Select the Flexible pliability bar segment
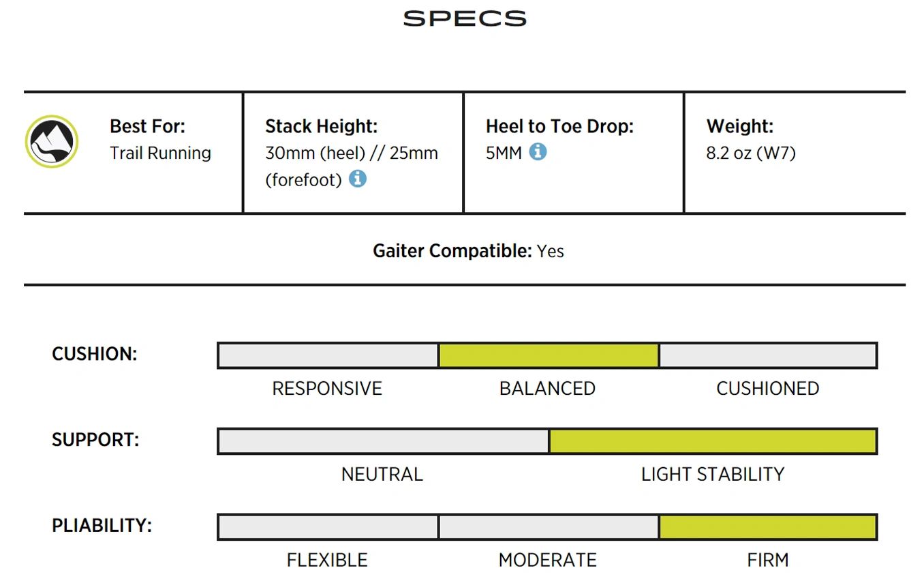 (x=328, y=527)
